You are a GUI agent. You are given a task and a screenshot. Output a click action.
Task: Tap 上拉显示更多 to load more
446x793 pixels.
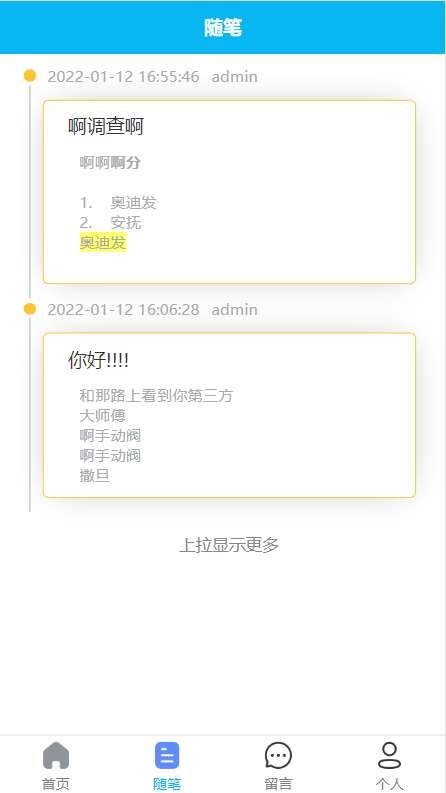click(229, 545)
